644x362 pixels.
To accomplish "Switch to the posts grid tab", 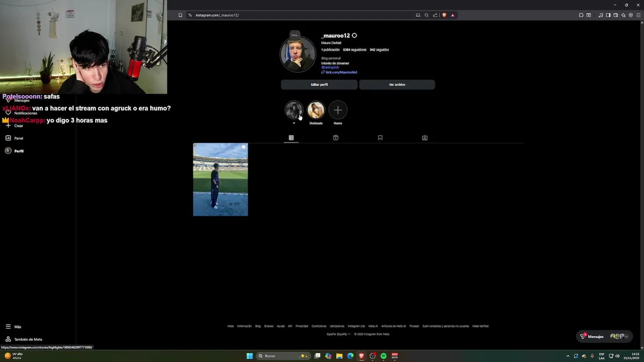I will pyautogui.click(x=291, y=138).
